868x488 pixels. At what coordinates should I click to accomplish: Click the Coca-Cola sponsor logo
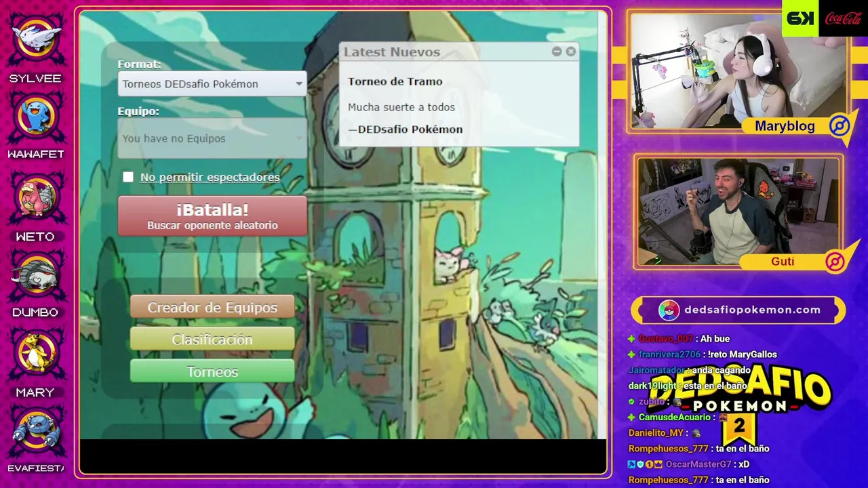(844, 18)
